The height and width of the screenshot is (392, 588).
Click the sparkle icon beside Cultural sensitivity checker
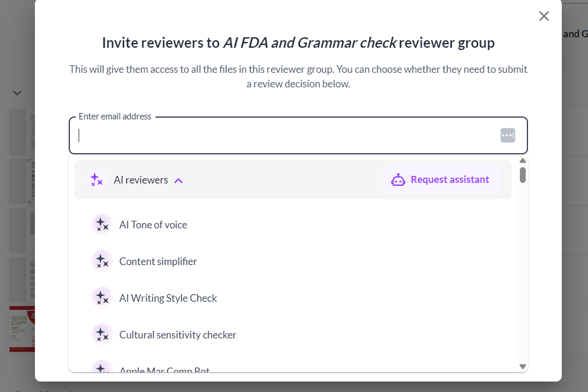(102, 334)
